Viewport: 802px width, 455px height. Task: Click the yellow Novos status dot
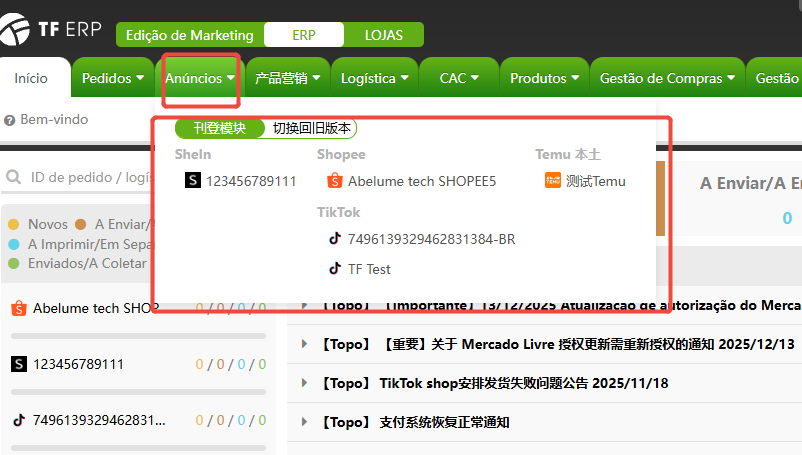[x=14, y=224]
